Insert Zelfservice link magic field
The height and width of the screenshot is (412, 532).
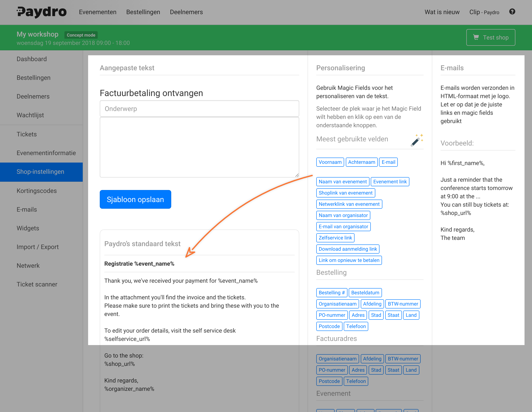[x=335, y=238]
